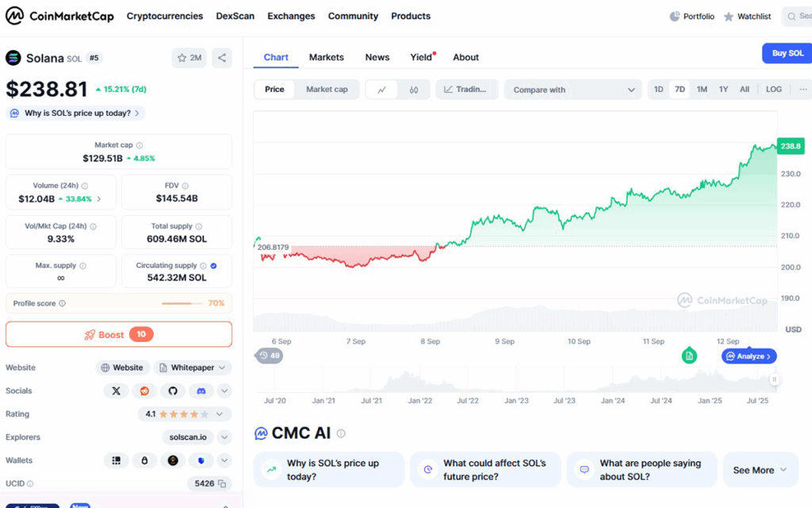Set chart range to All
The width and height of the screenshot is (812, 508).
point(744,89)
